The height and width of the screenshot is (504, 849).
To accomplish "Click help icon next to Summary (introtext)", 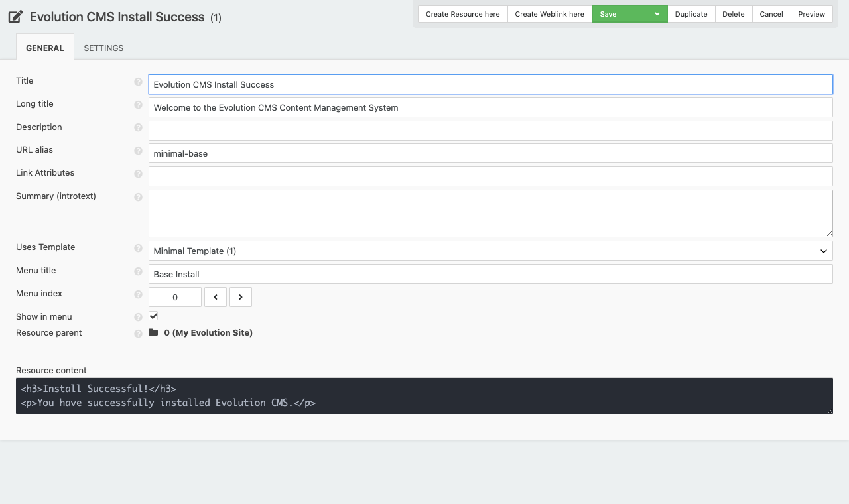I will pos(138,197).
